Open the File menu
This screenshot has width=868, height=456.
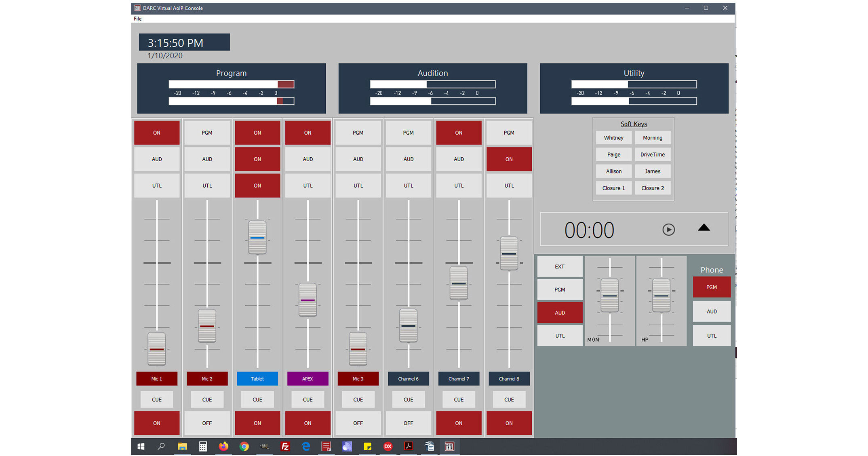click(138, 19)
